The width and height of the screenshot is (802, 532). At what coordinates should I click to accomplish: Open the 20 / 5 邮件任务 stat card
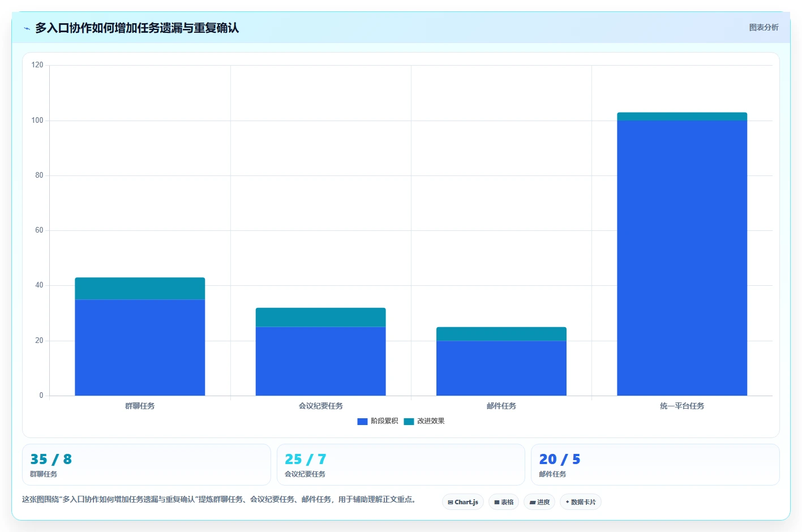coord(655,465)
